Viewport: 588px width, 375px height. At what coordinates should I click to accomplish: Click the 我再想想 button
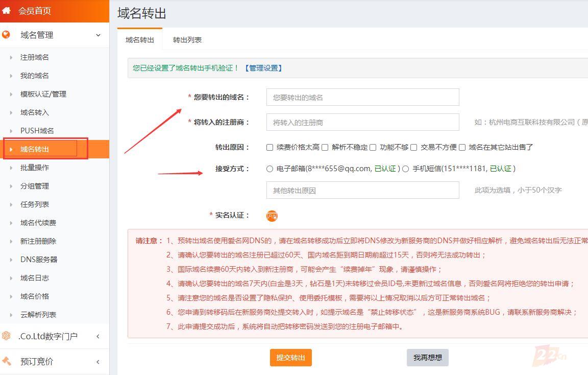[x=427, y=358]
